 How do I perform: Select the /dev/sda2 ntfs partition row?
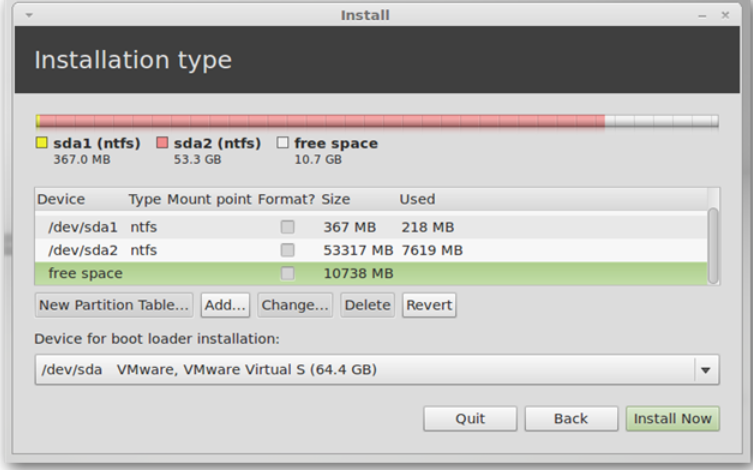[371, 250]
